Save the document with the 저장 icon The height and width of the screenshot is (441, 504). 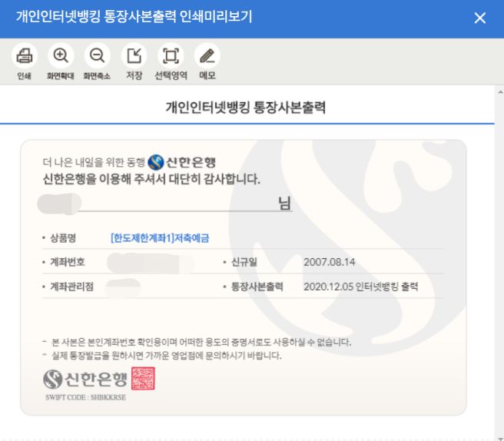pyautogui.click(x=134, y=55)
